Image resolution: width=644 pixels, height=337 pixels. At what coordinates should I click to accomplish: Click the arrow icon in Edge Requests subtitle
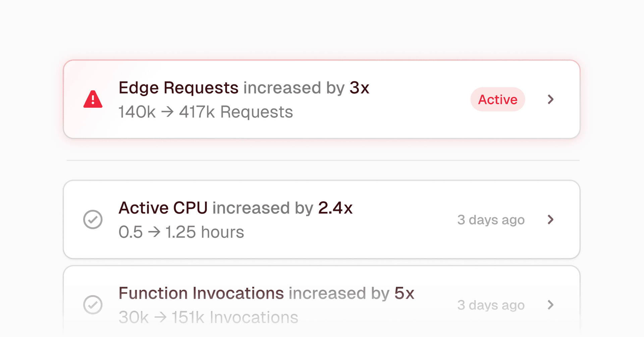click(x=167, y=112)
